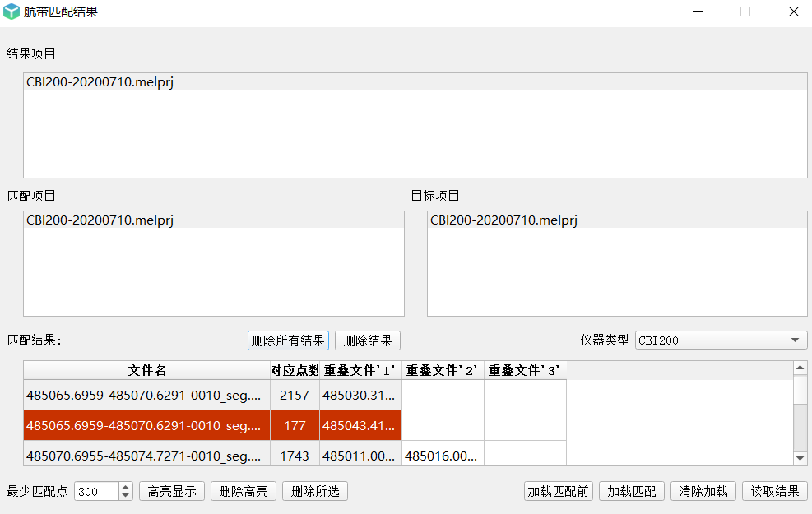Decrease 最少匹配点 with spinner down arrow
Viewport: 812px width, 514px height.
[x=125, y=495]
